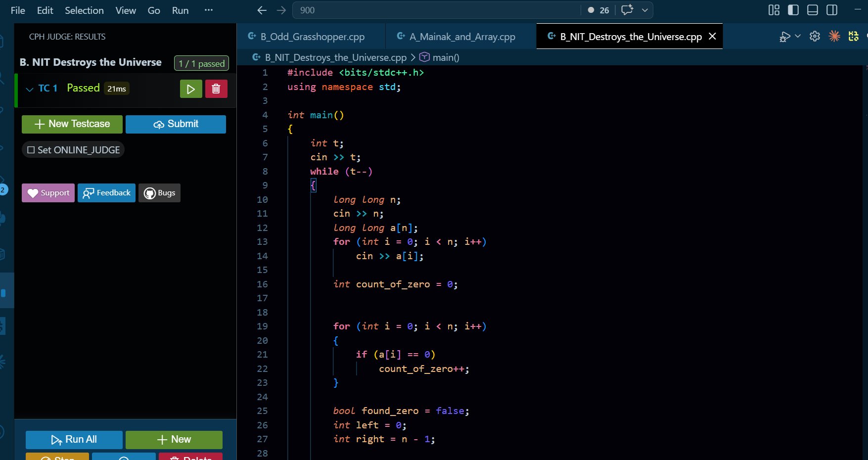Image resolution: width=868 pixels, height=460 pixels.
Task: Go back with the left arrow
Action: 262,10
